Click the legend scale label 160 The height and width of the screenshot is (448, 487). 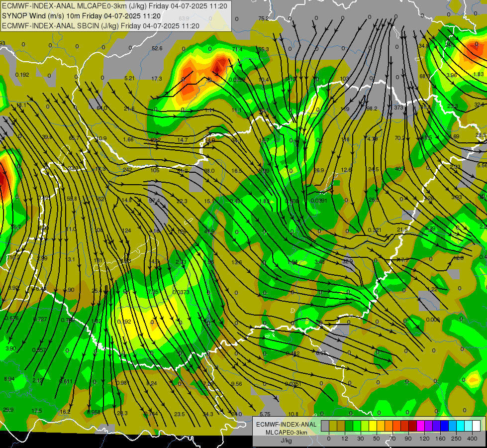[440, 439]
